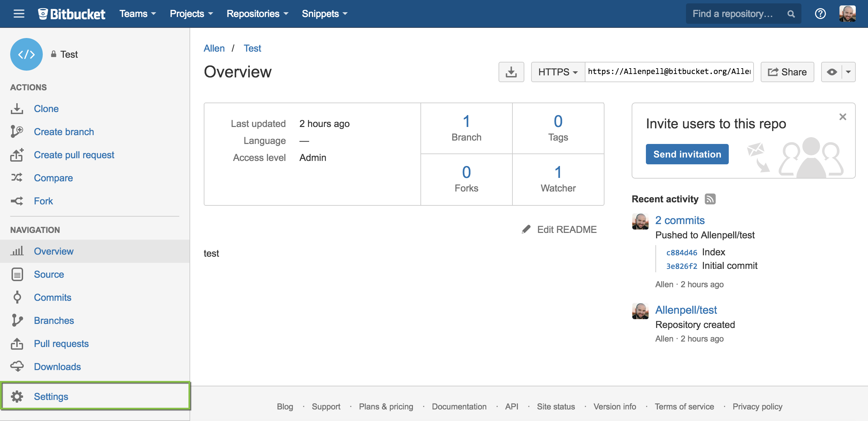Go to Pull requests in navigation
The height and width of the screenshot is (421, 868).
click(x=61, y=344)
